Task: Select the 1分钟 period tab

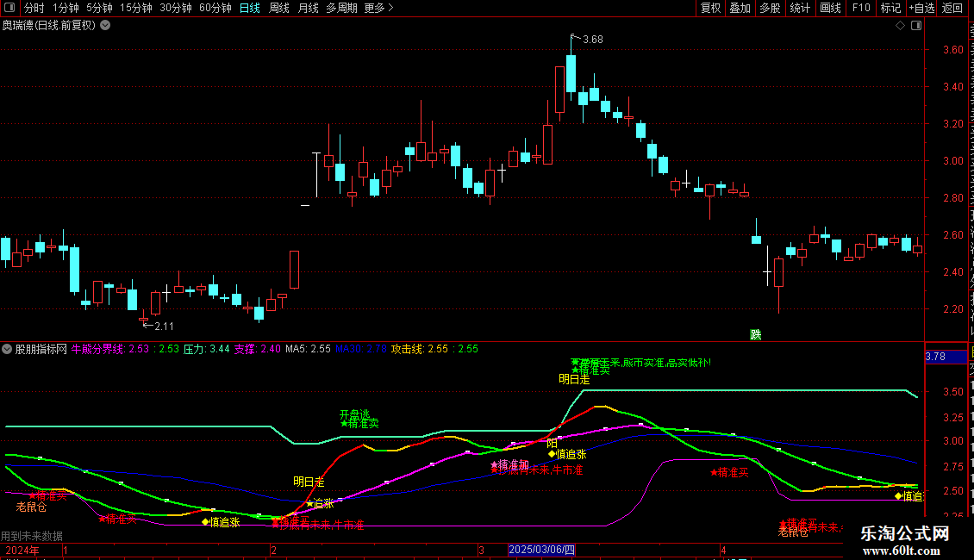Action: tap(66, 8)
